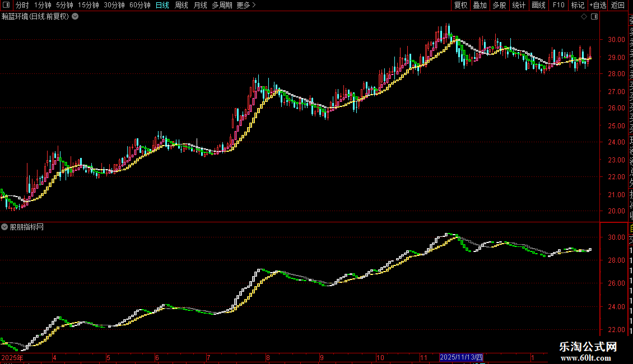Click the 股朋指标网 indicator label
This screenshot has width=633, height=364.
click(x=27, y=227)
